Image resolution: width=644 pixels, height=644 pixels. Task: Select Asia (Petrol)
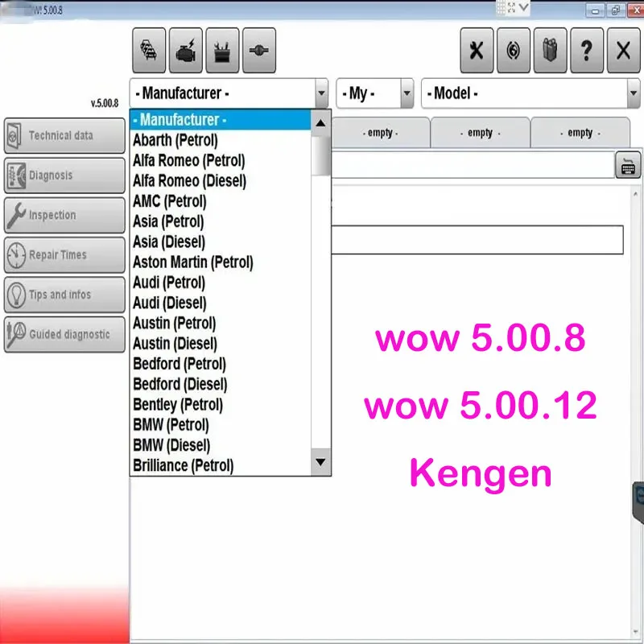click(x=221, y=221)
